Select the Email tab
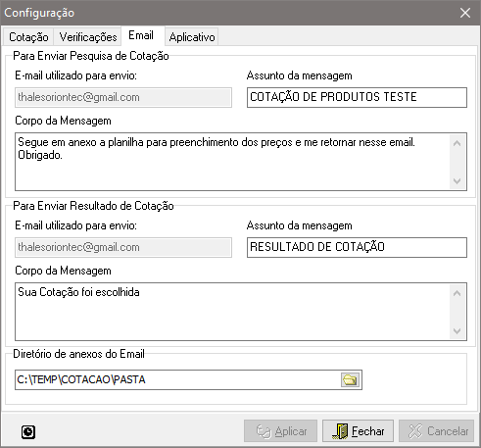Screen dimensions: 481x448 click(x=141, y=35)
